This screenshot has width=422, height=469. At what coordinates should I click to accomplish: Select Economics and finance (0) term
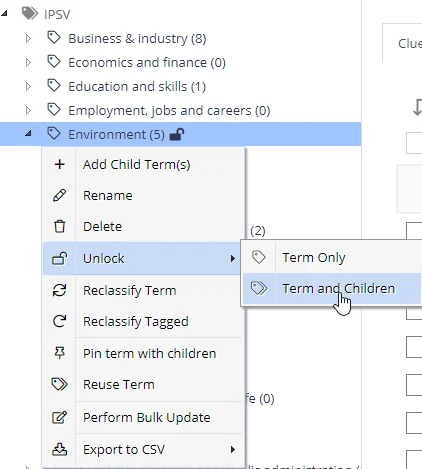pyautogui.click(x=147, y=63)
